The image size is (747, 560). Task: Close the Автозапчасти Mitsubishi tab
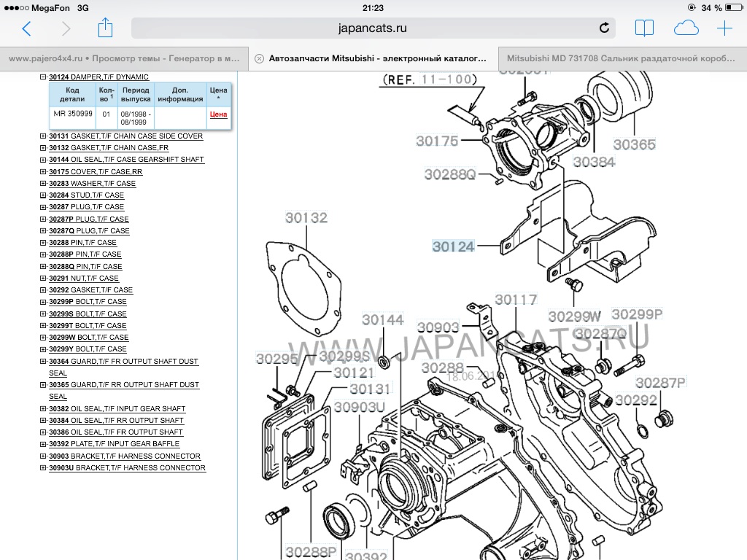click(259, 58)
